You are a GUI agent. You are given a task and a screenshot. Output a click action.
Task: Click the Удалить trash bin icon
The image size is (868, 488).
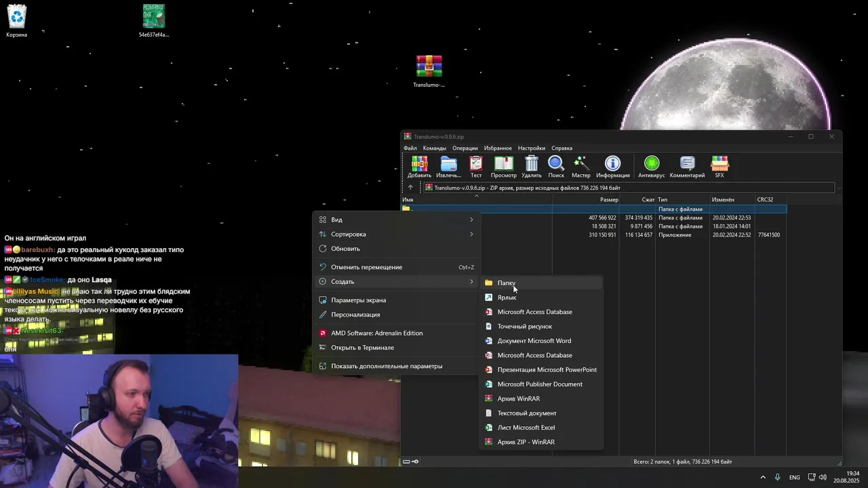(532, 167)
